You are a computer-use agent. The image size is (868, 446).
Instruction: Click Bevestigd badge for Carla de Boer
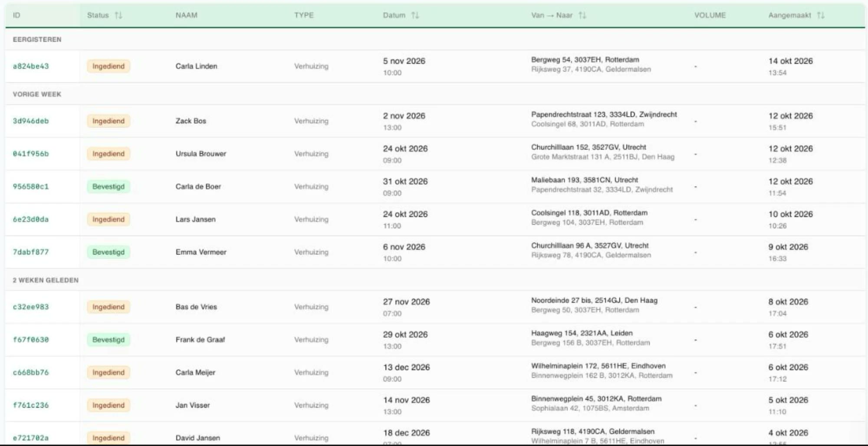point(108,187)
